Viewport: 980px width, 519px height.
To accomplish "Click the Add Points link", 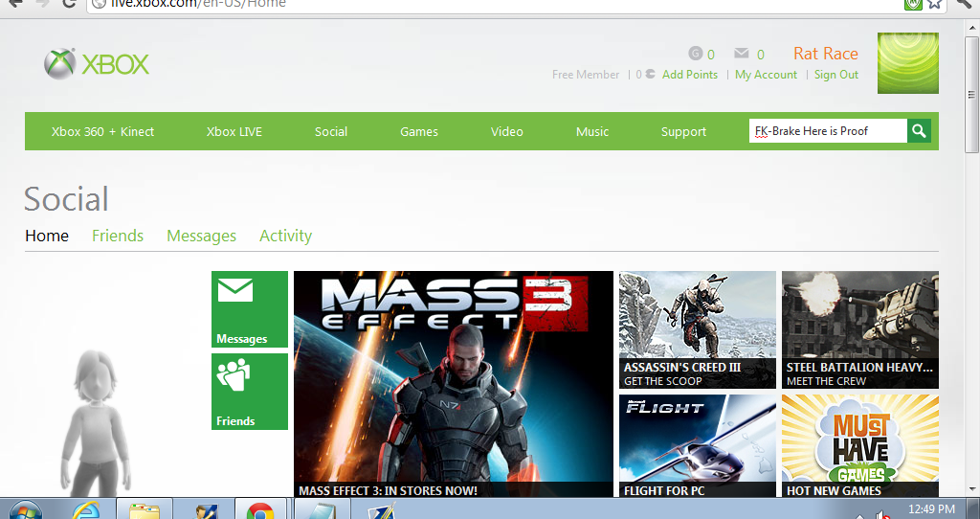I will pyautogui.click(x=690, y=75).
